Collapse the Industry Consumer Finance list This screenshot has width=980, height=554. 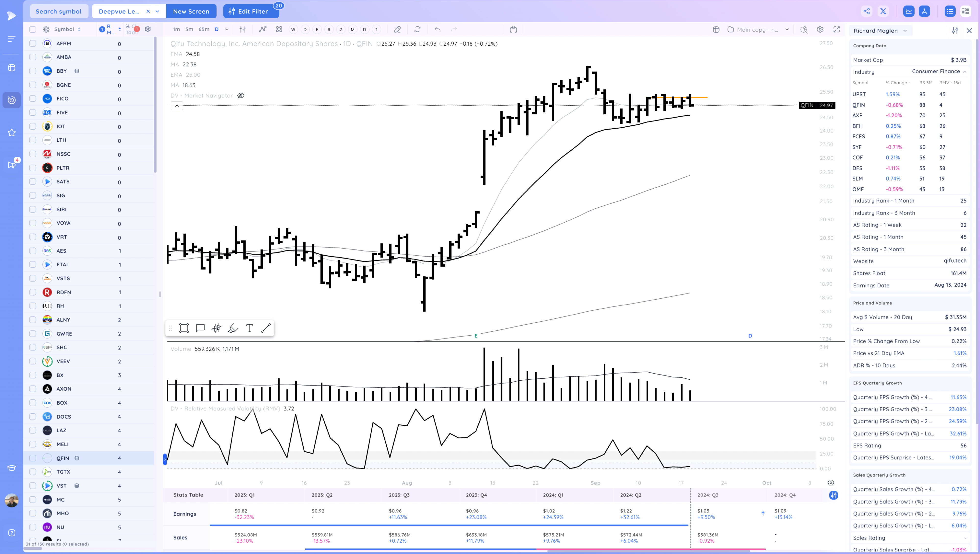click(x=964, y=72)
